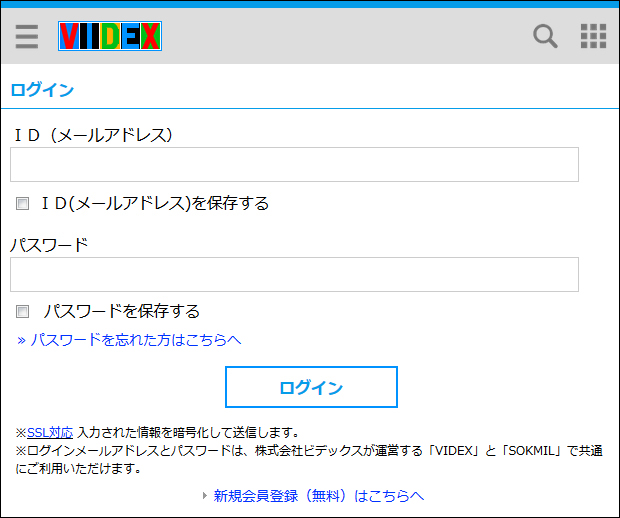Click the パスワード field label
Image resolution: width=620 pixels, height=518 pixels.
(49, 245)
